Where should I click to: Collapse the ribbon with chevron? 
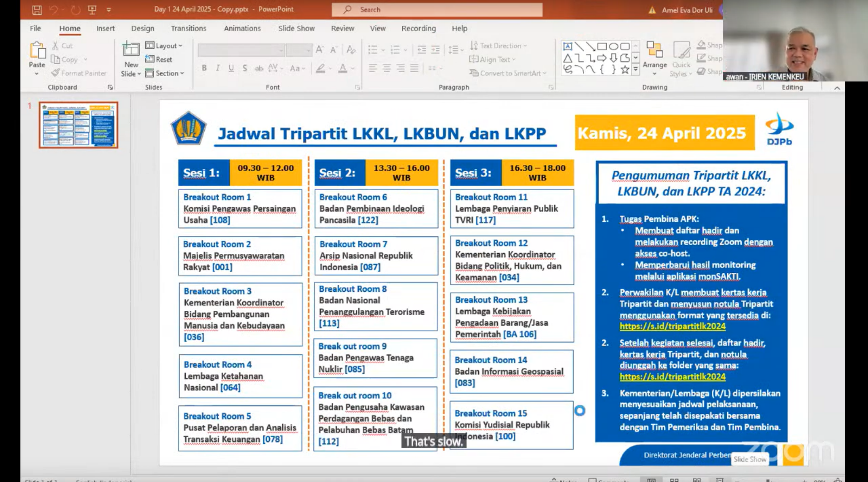coord(837,88)
